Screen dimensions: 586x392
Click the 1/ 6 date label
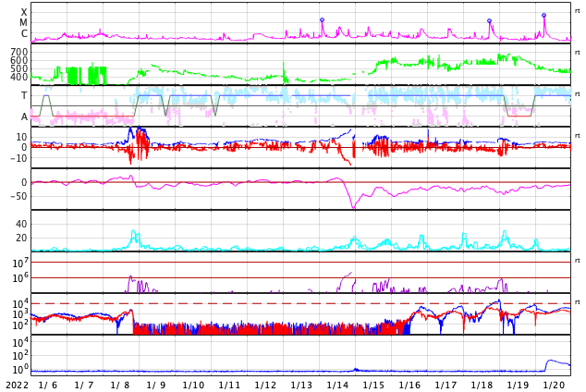point(48,385)
